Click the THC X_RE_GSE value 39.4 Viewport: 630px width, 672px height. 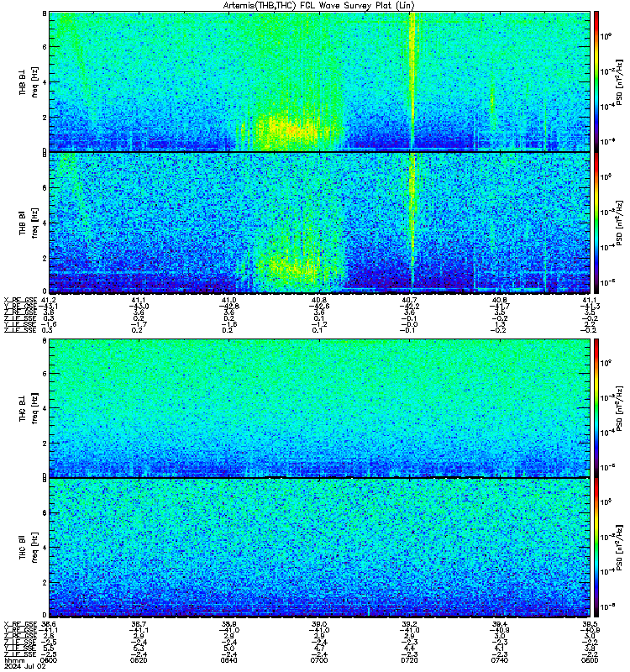coord(500,624)
